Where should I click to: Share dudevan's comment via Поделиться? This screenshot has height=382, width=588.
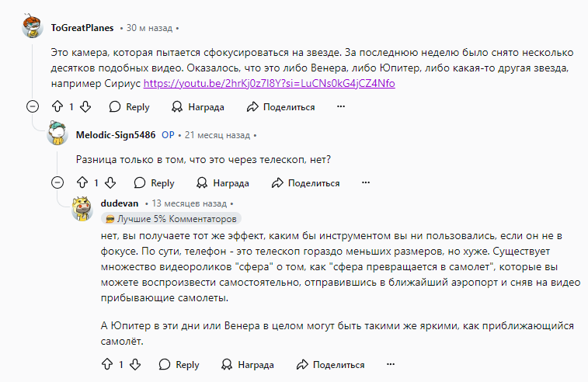coord(330,364)
